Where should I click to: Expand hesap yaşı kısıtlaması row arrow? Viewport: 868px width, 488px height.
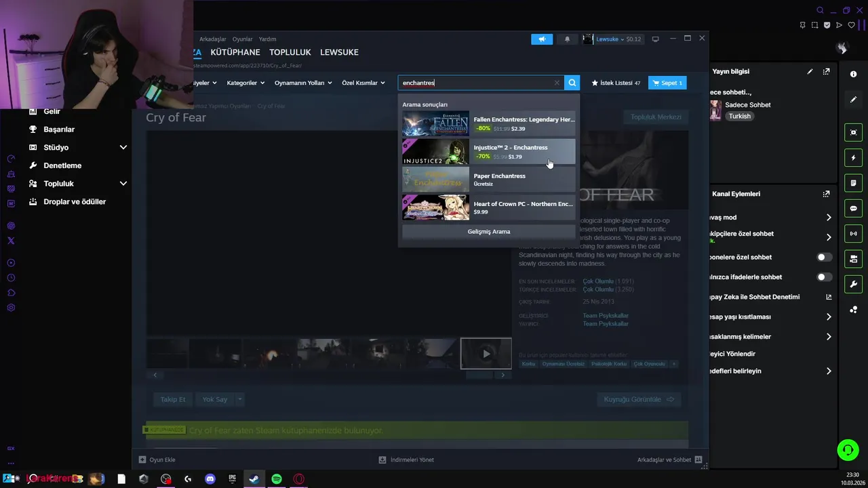coord(829,317)
